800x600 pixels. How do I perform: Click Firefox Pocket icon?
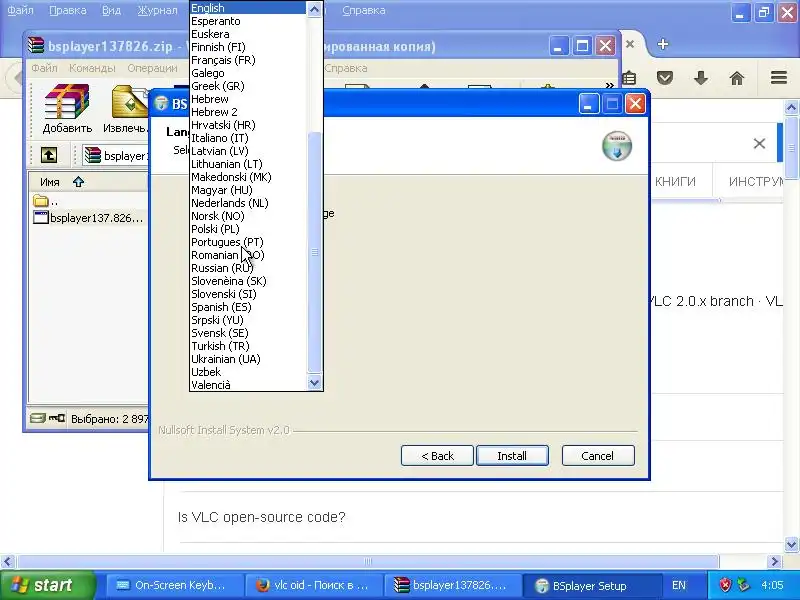[x=665, y=78]
